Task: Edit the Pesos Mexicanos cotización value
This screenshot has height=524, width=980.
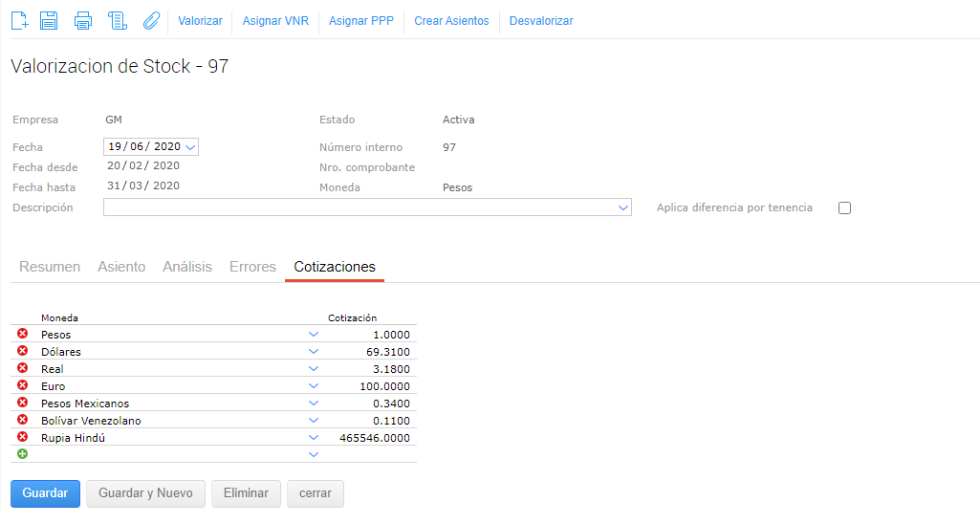Action: pos(373,404)
